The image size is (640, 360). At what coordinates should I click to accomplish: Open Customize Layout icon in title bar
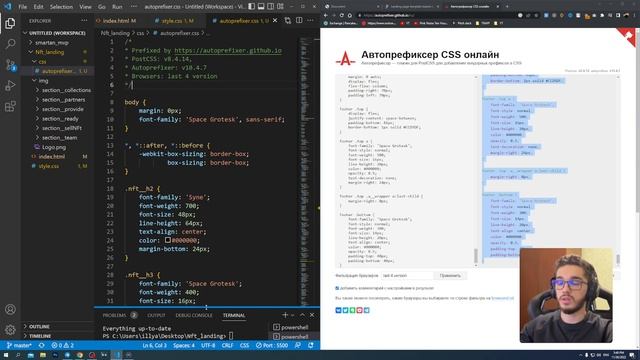280,7
